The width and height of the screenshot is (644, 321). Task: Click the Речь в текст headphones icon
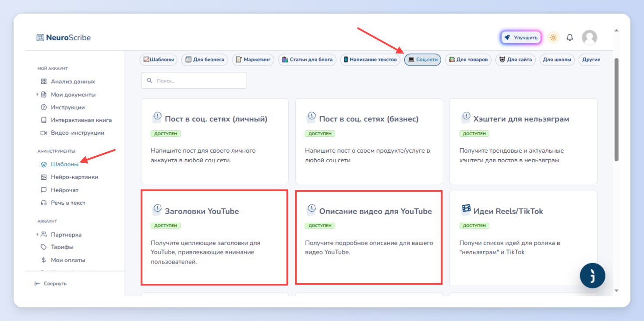[43, 203]
